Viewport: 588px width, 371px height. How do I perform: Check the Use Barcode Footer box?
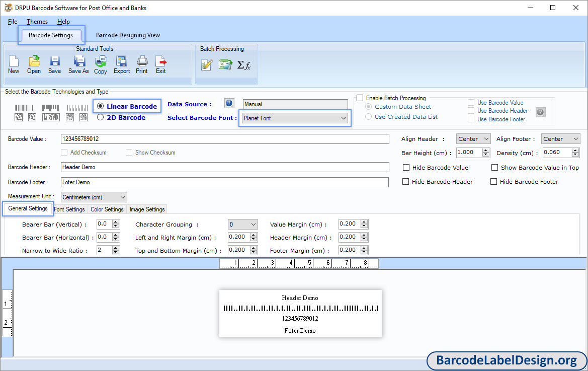(471, 119)
